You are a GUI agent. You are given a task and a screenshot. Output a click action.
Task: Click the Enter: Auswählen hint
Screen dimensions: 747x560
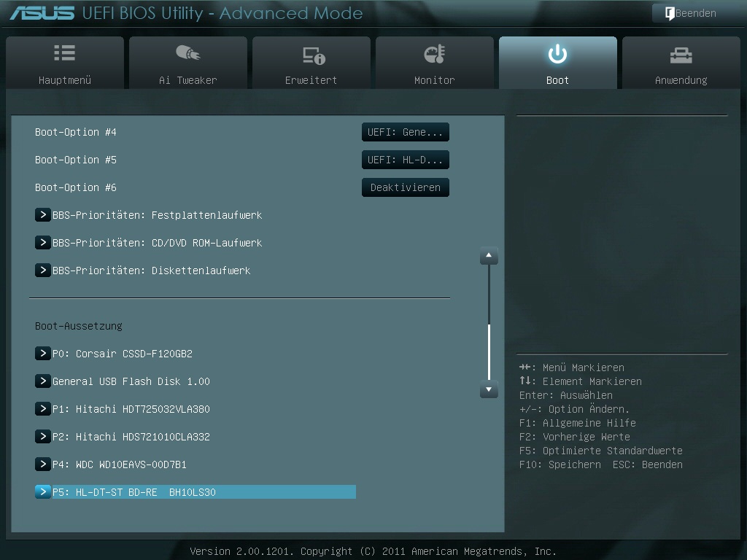(x=566, y=396)
